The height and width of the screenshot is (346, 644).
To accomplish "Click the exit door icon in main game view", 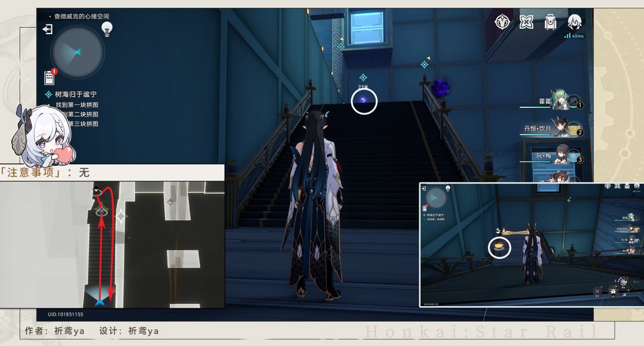I will (48, 29).
